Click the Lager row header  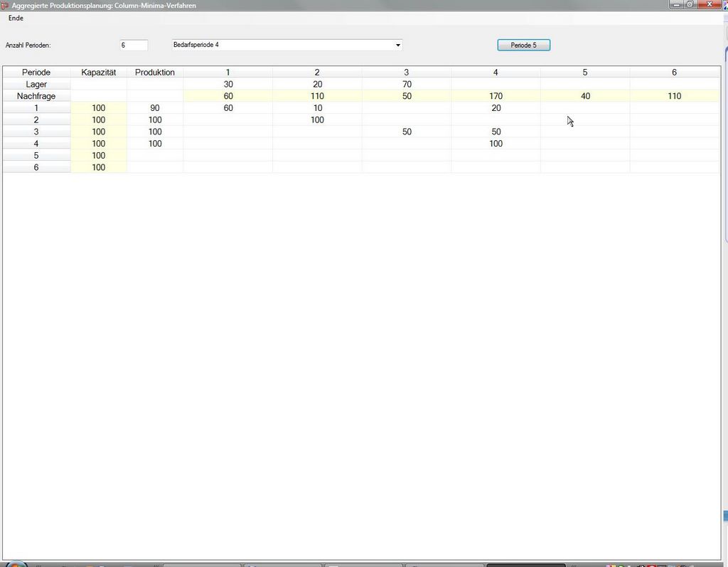[36, 85]
